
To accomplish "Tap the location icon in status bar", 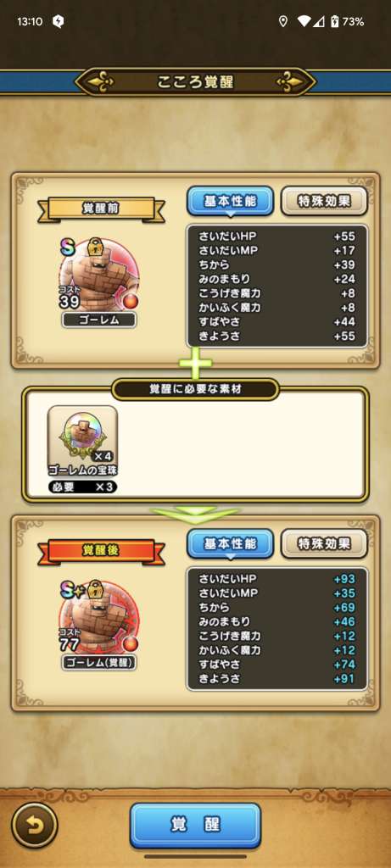I will point(283,21).
